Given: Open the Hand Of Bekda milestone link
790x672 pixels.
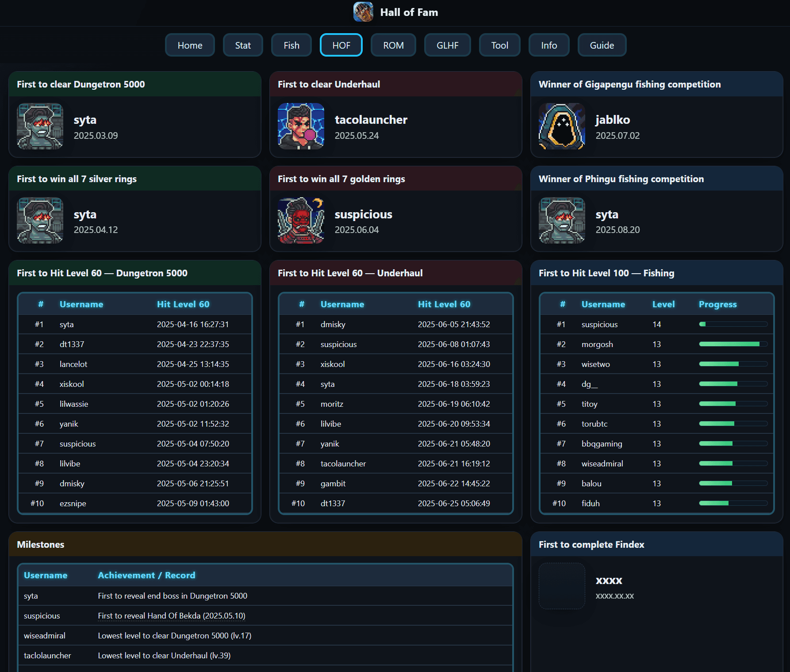Looking at the screenshot, I should click(172, 615).
